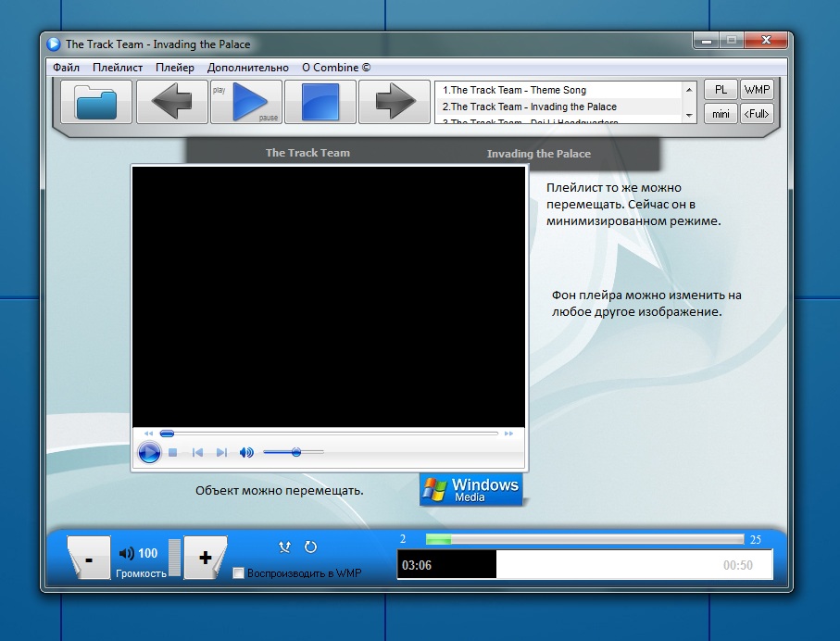
Task: Enable the Воспроизводить в WMP checkbox
Action: (x=238, y=573)
